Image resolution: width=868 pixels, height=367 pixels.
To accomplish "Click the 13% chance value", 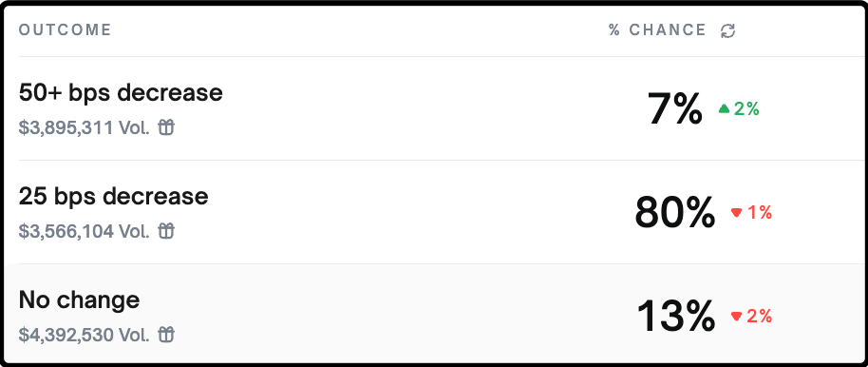I will pos(676,317).
